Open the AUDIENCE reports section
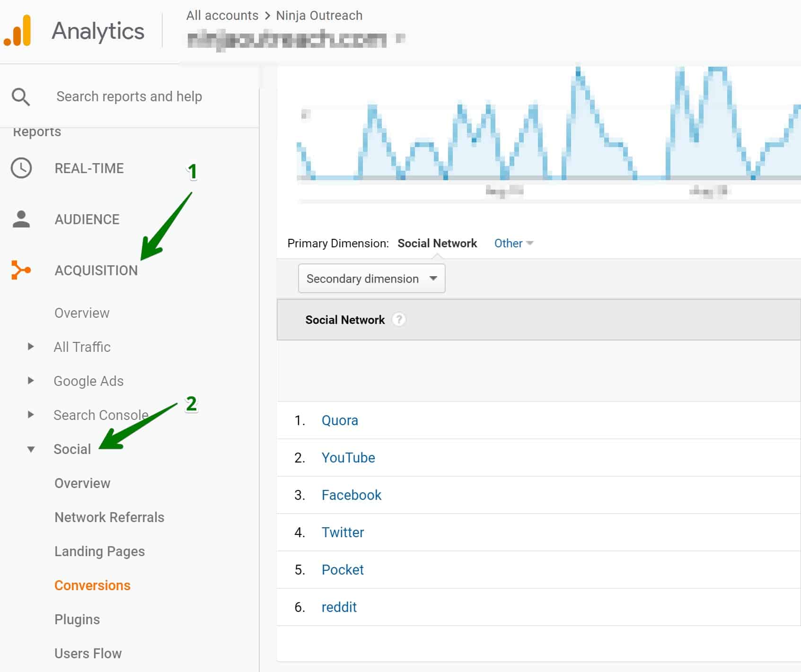The image size is (801, 672). (87, 219)
